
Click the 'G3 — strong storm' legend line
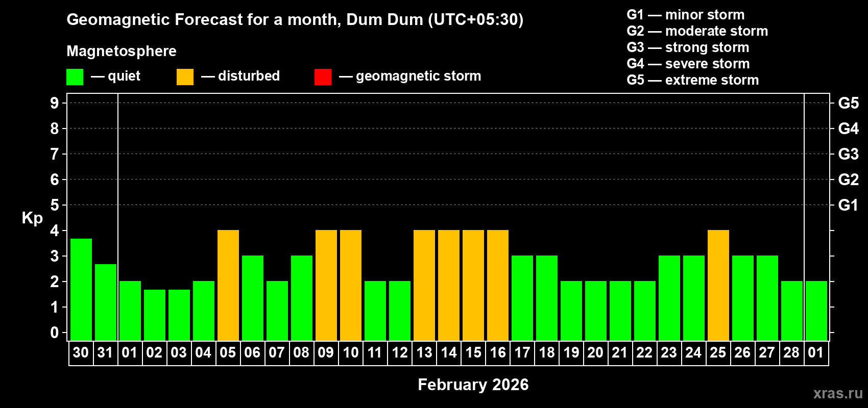click(x=688, y=47)
